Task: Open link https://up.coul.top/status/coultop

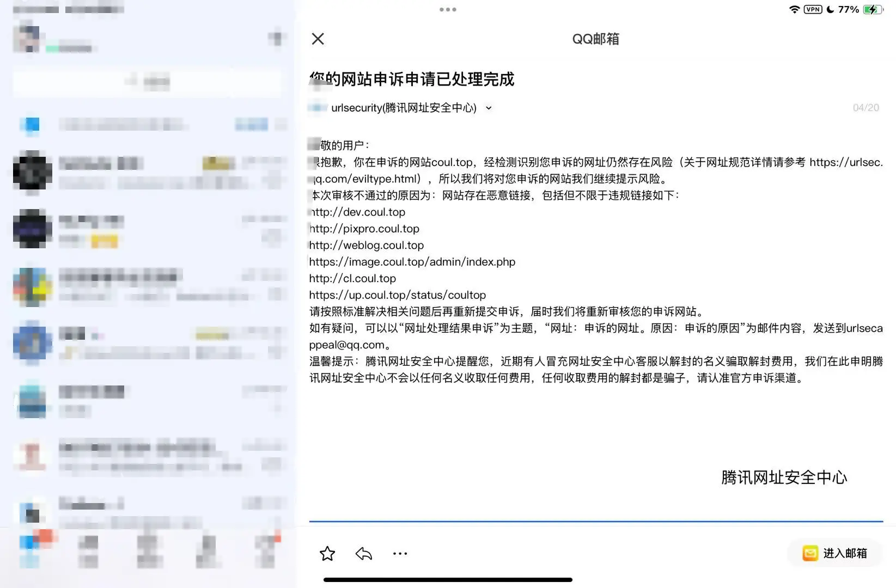Action: tap(398, 295)
